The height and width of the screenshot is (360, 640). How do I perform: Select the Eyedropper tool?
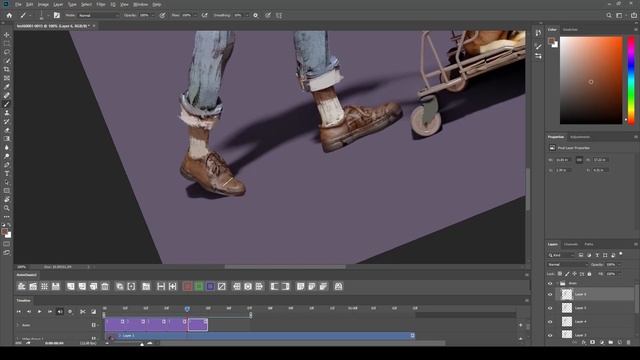(7, 87)
